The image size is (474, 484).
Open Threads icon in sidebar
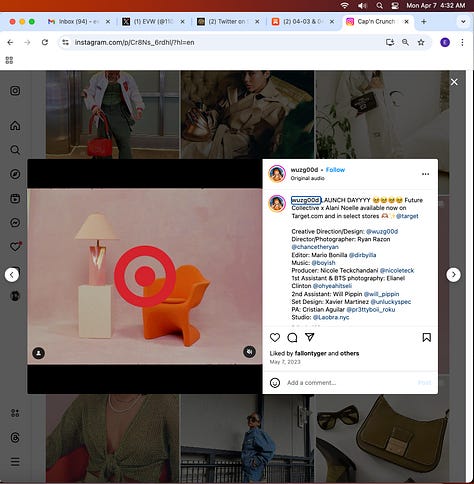coord(15,438)
